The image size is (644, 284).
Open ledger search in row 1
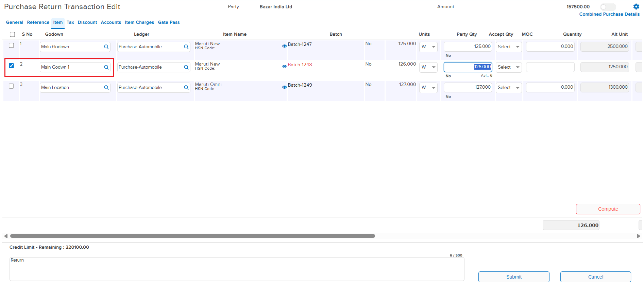click(x=186, y=47)
